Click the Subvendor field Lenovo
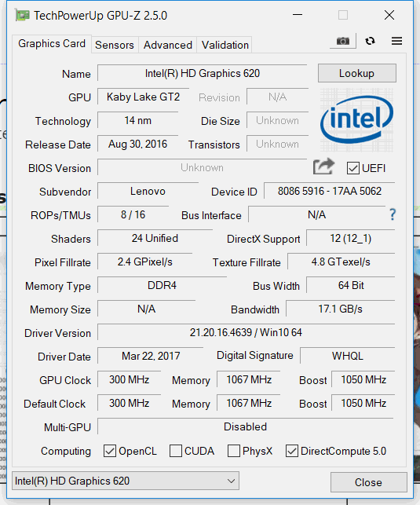The height and width of the screenshot is (505, 420). click(x=148, y=191)
